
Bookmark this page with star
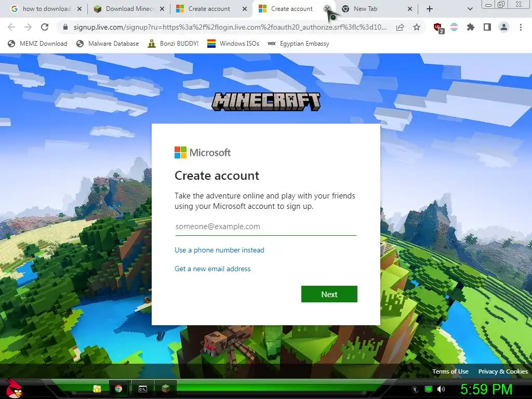417,27
